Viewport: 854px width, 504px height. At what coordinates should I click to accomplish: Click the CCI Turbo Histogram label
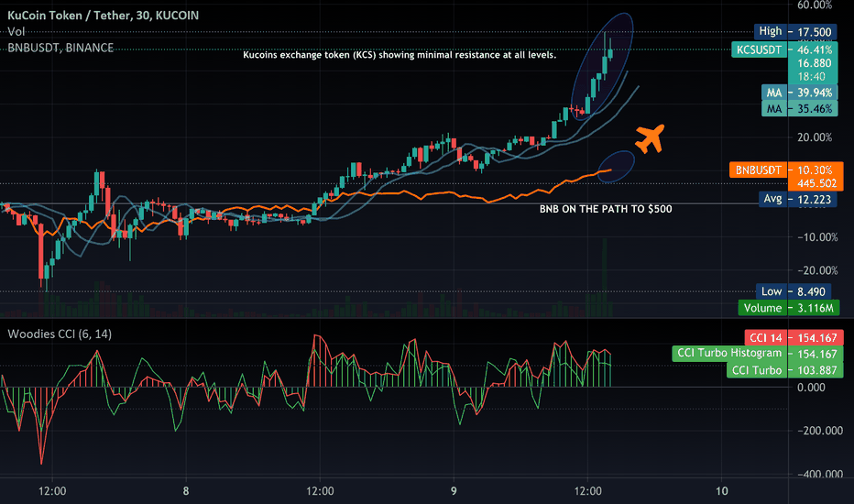click(x=758, y=354)
